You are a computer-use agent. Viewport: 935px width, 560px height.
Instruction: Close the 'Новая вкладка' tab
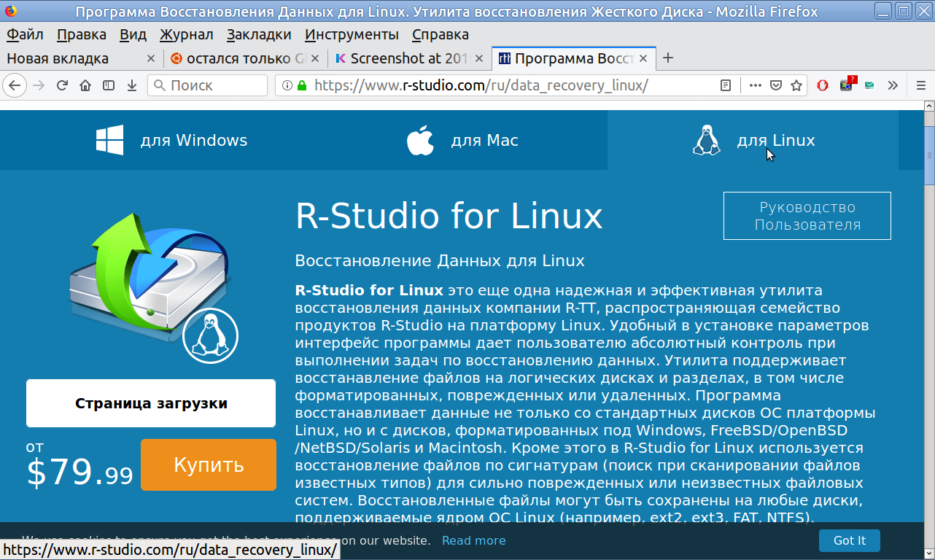151,58
